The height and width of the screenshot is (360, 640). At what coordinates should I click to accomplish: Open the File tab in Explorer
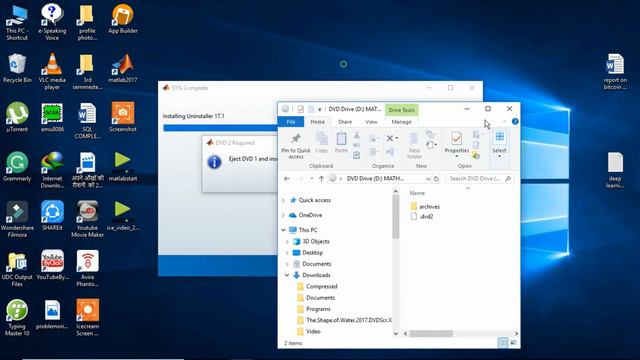291,122
